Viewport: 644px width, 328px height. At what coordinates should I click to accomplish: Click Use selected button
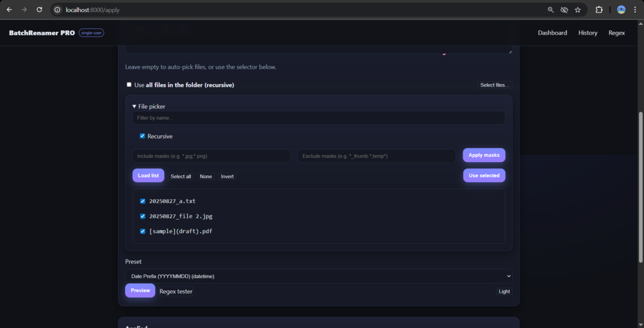[484, 176]
